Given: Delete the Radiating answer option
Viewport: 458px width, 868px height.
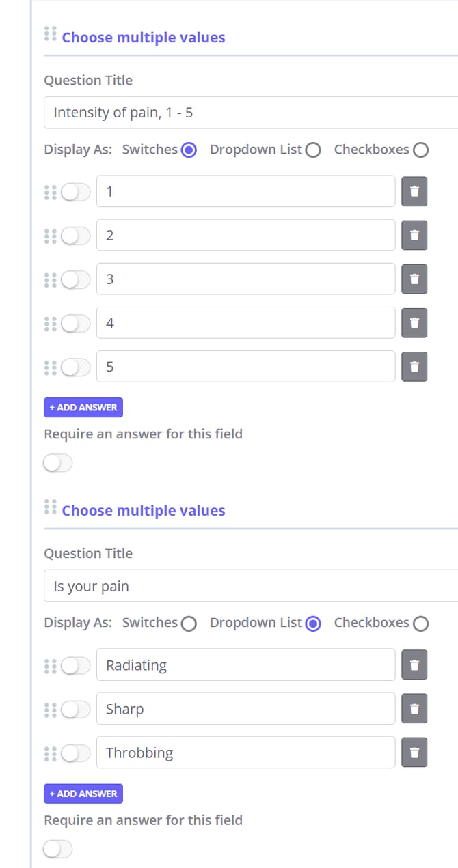Looking at the screenshot, I should (414, 665).
